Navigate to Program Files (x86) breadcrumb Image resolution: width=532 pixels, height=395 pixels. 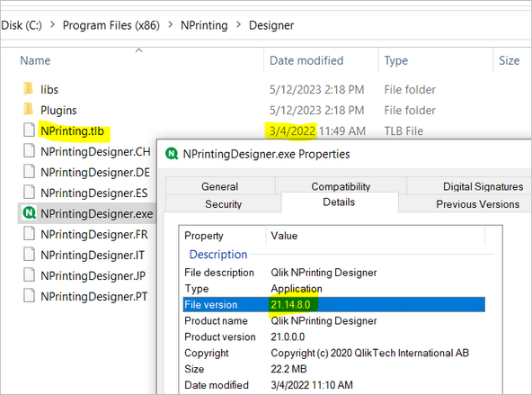[111, 25]
